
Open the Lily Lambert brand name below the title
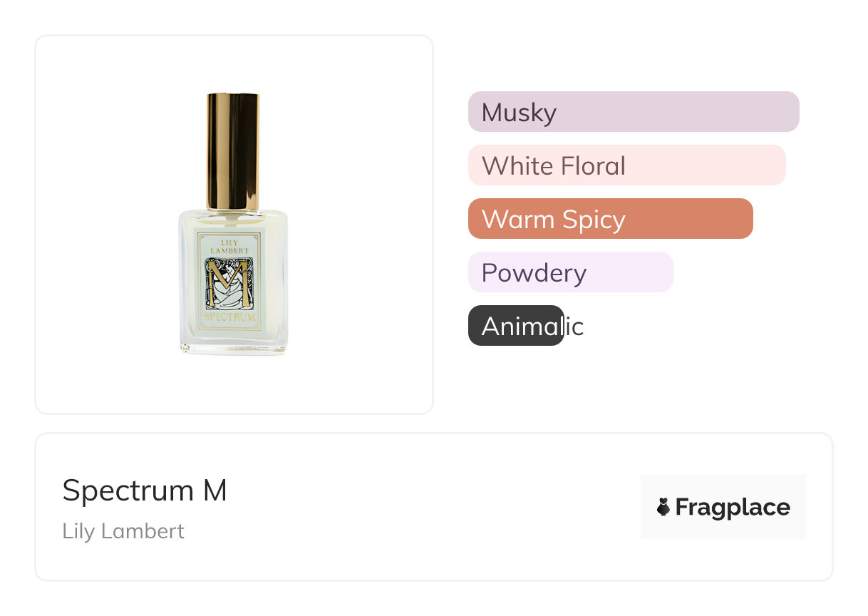coord(123,531)
